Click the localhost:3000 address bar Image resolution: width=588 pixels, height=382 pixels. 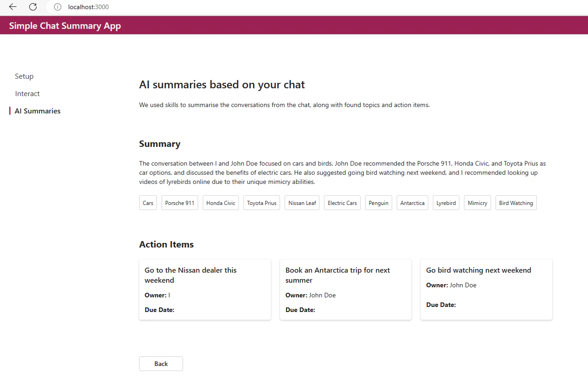point(316,7)
